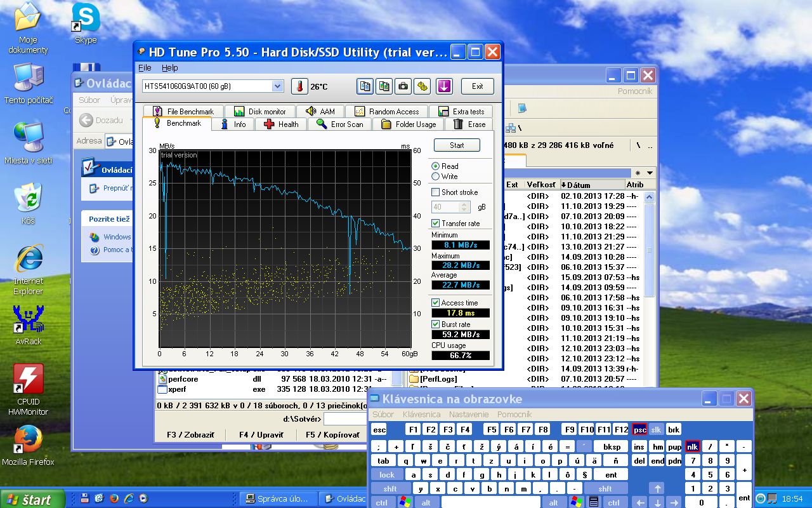Click the short stroke gB spinner arrows
Image resolution: width=812 pixels, height=508 pixels.
[x=465, y=207]
